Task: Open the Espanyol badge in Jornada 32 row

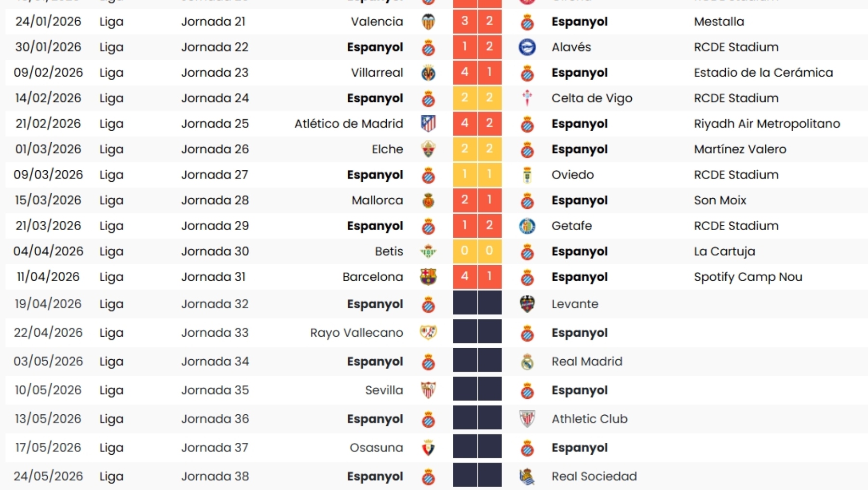Action: pos(429,304)
